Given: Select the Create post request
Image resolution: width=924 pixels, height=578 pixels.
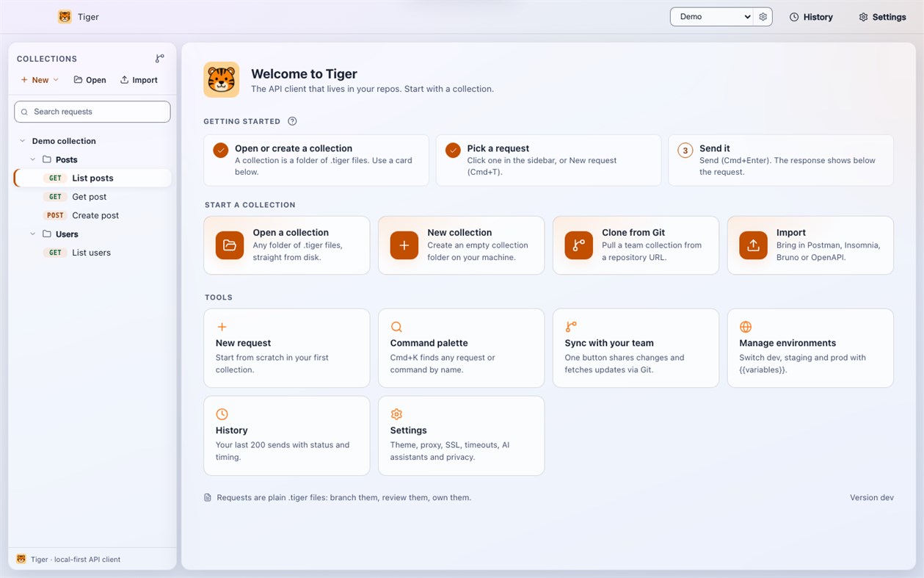Looking at the screenshot, I should 92,215.
